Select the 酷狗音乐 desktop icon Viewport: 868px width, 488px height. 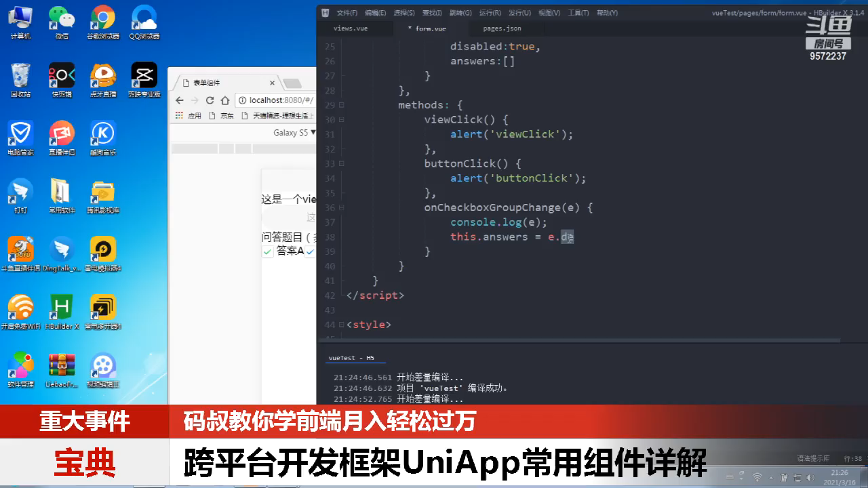[x=102, y=138]
